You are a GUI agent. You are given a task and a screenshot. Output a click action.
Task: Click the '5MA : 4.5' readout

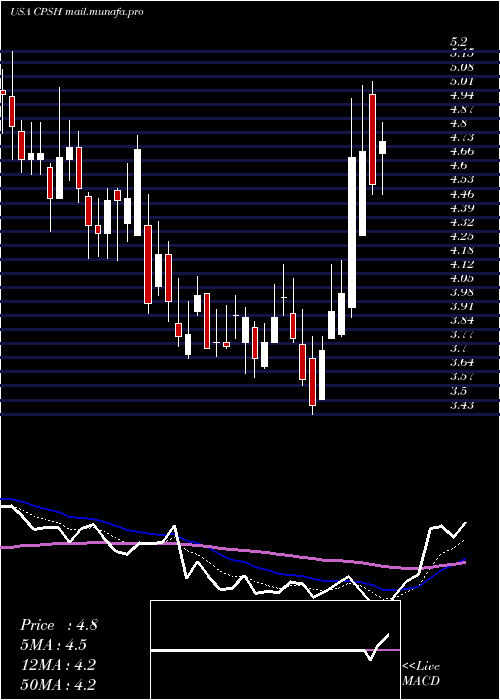coord(54,645)
